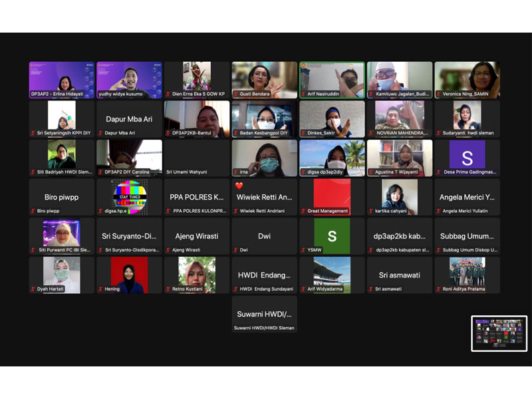This screenshot has width=532, height=399.
Task: Click the green S avatar for YSMW
Action: coord(332,236)
